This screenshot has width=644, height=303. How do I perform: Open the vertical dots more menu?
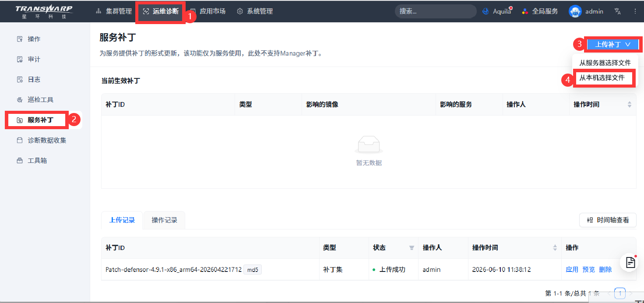[635, 11]
